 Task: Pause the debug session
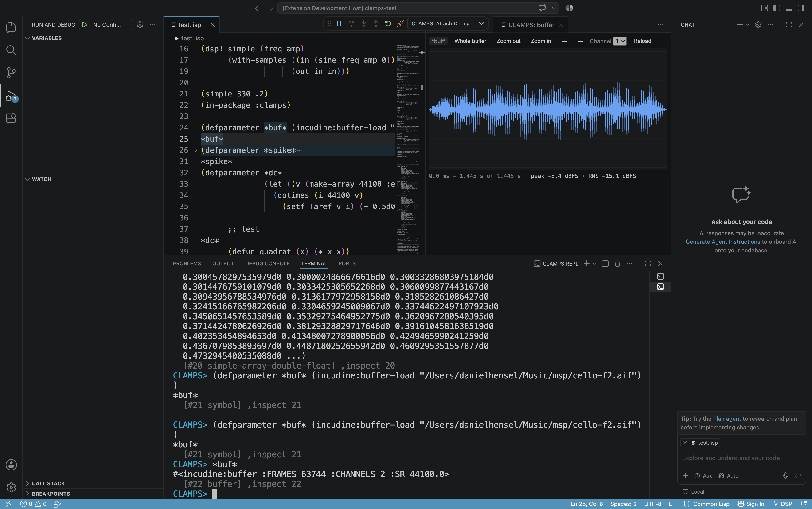click(339, 23)
